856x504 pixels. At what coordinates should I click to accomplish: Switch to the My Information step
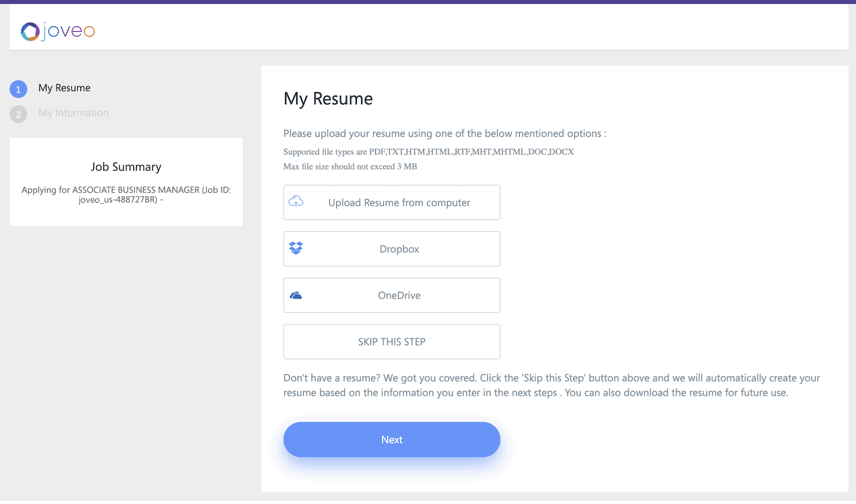click(x=73, y=113)
